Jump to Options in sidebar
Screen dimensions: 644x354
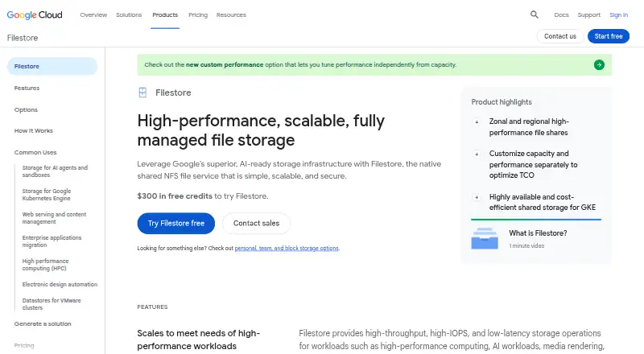(x=26, y=109)
